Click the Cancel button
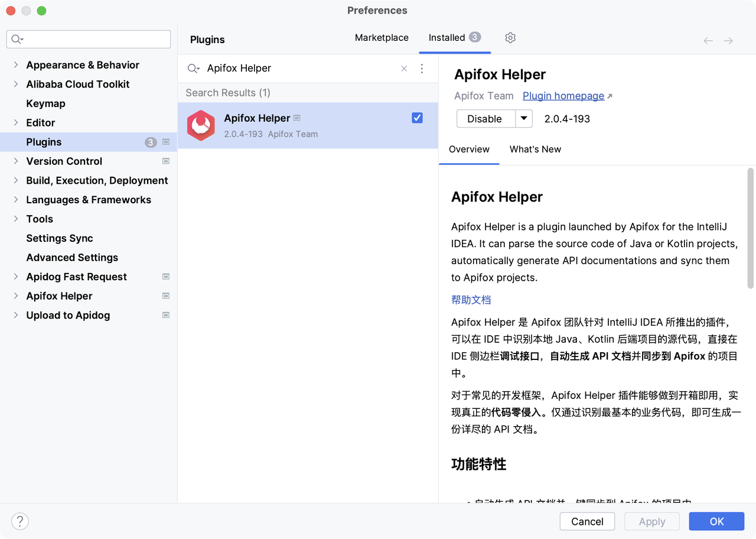Image resolution: width=756 pixels, height=539 pixels. 587,521
